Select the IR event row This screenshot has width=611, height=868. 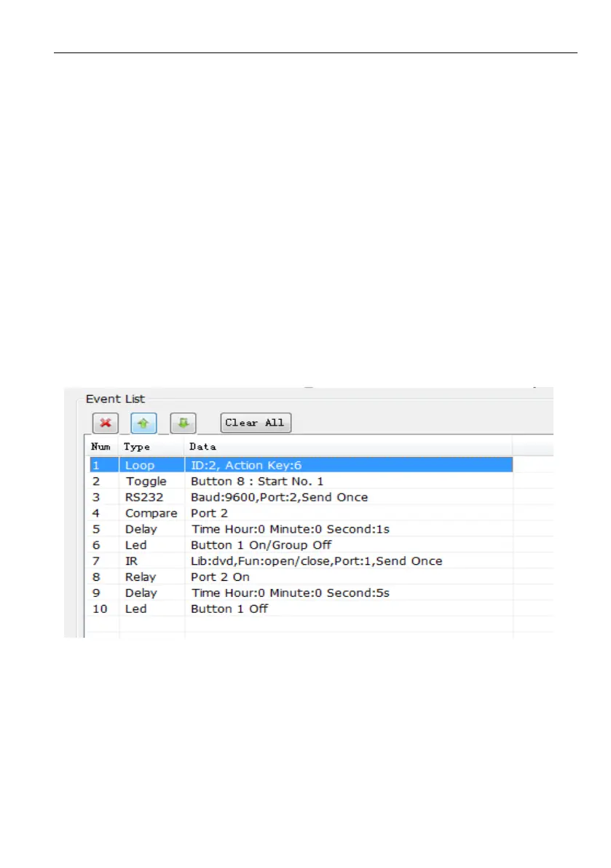[x=301, y=560]
